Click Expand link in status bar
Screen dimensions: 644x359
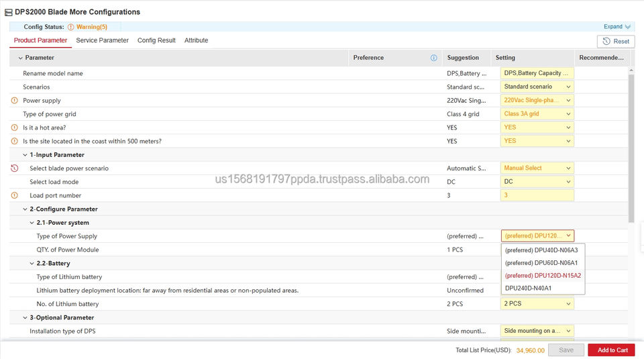tap(617, 27)
